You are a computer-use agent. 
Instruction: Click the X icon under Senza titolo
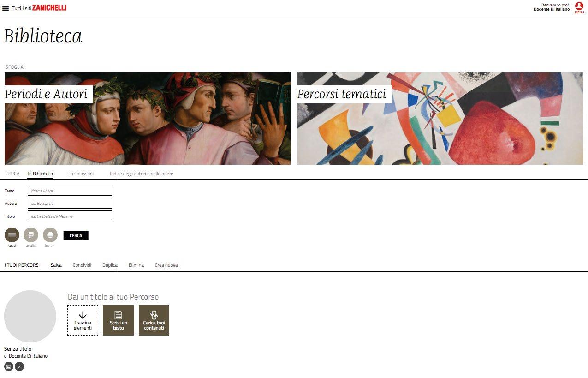tap(19, 366)
